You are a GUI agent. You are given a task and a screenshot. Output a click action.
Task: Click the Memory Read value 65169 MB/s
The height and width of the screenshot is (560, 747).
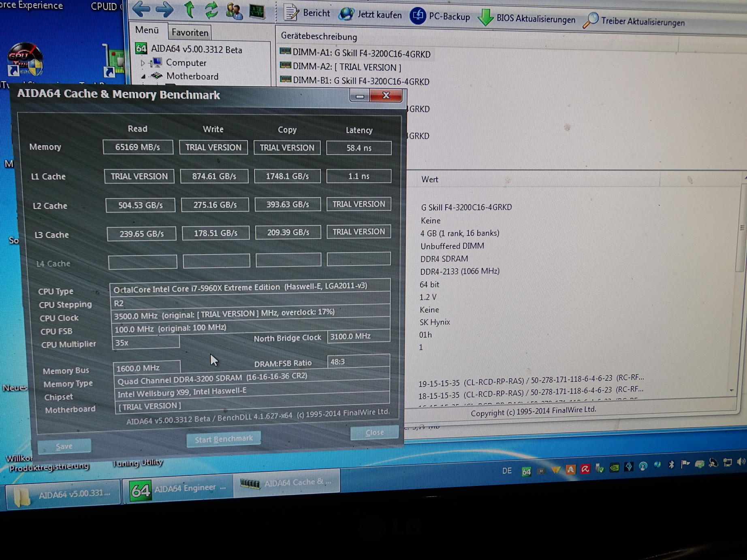click(x=138, y=147)
